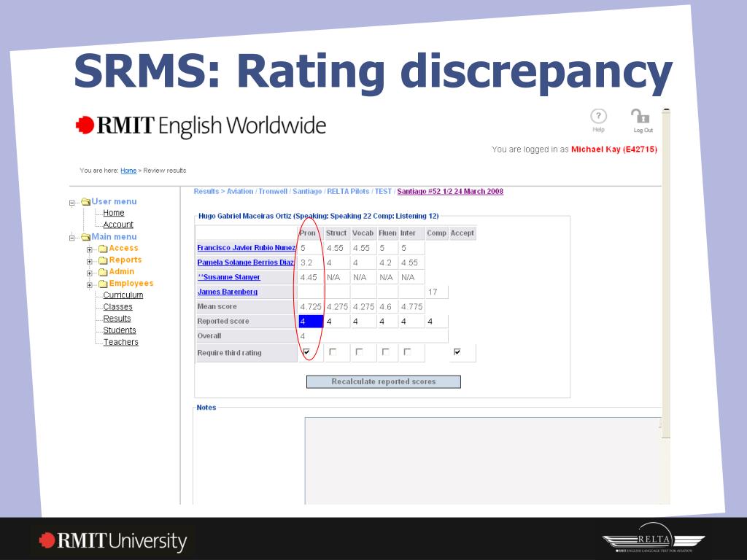
Task: Click the Log Out padlock icon
Action: pyautogui.click(x=640, y=116)
